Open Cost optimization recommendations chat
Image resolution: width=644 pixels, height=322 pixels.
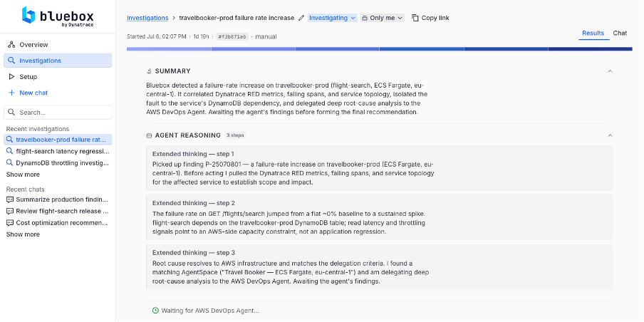pyautogui.click(x=58, y=223)
